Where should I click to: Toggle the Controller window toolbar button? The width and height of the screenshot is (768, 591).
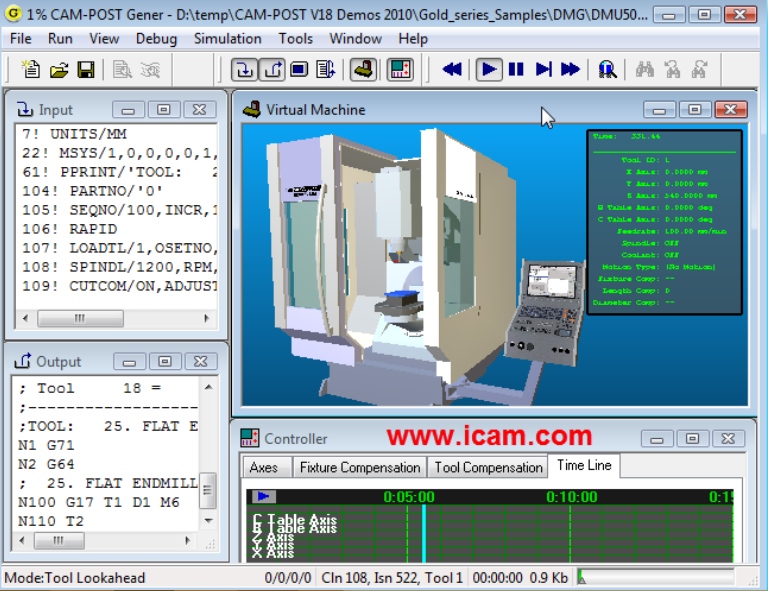[x=401, y=70]
